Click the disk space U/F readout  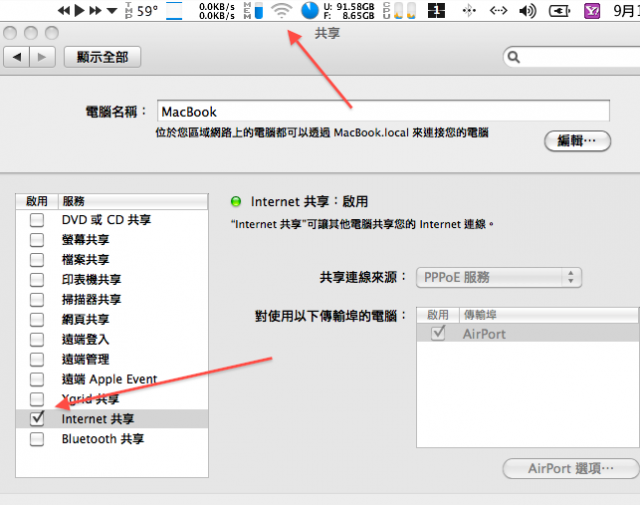click(x=349, y=11)
